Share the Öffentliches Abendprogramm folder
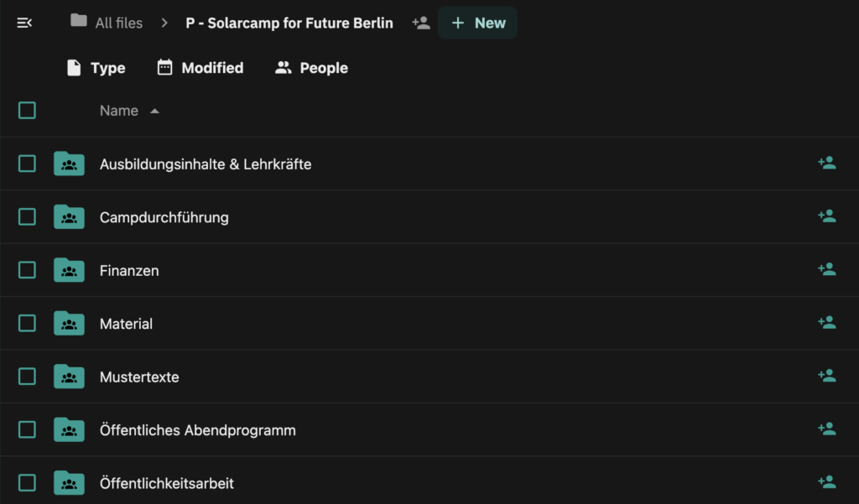Screen dimensions: 859x504 (x=826, y=429)
